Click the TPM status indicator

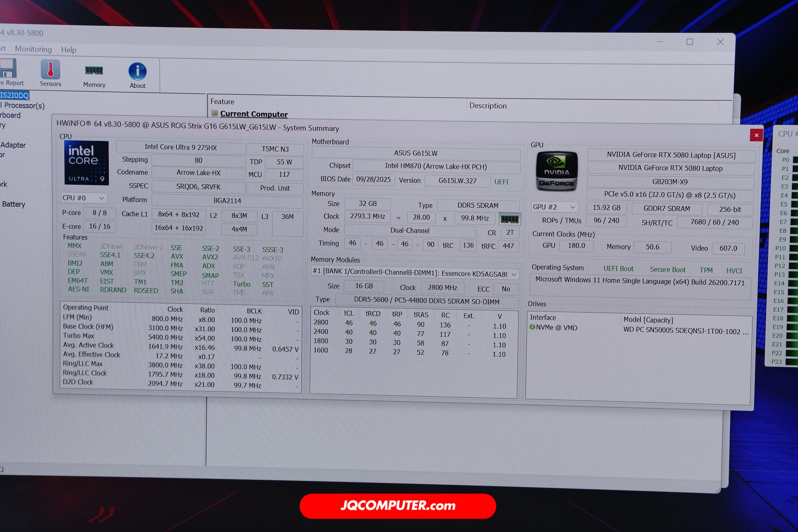pyautogui.click(x=706, y=270)
